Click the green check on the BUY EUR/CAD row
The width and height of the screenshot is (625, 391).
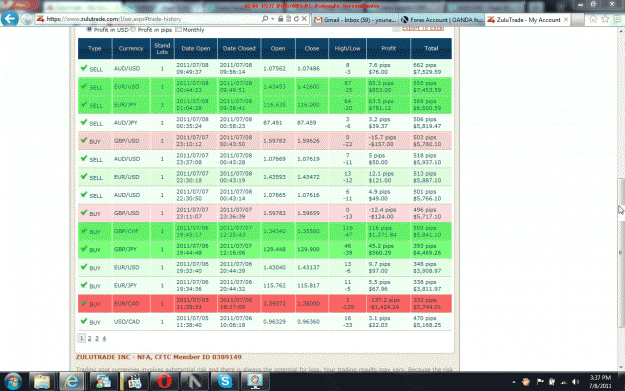(x=84, y=303)
